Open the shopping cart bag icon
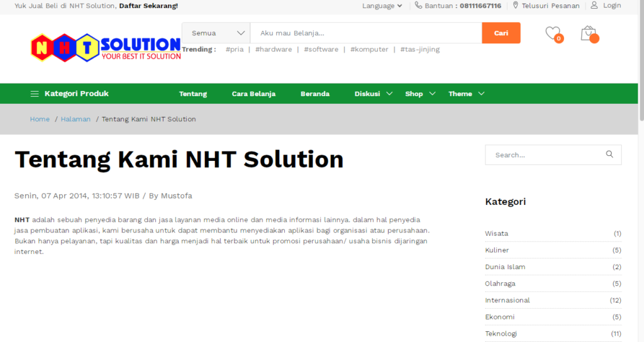The height and width of the screenshot is (342, 644). pos(588,33)
